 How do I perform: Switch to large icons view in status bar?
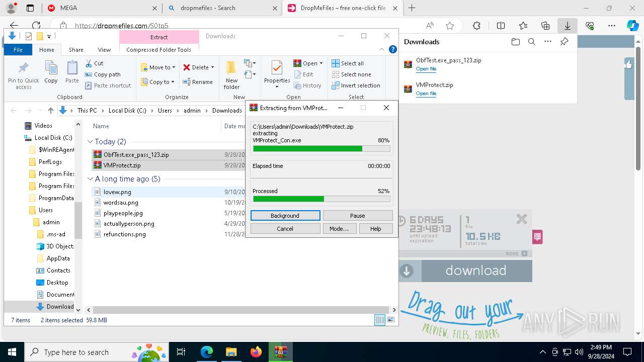pyautogui.click(x=391, y=320)
